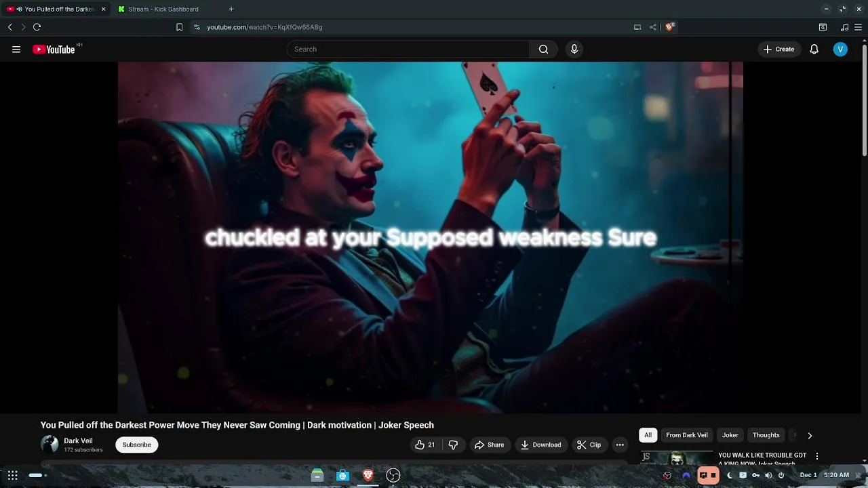This screenshot has height=488, width=868.
Task: Open YOU WALK LIKE TROUBLE video thumbnail
Action: coord(677,457)
